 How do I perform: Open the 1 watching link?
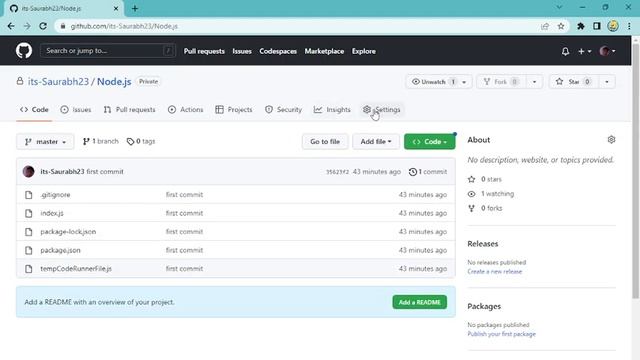(491, 193)
